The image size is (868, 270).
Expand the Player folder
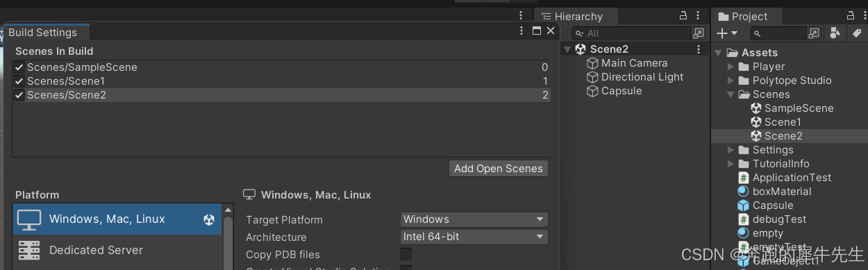(x=731, y=67)
